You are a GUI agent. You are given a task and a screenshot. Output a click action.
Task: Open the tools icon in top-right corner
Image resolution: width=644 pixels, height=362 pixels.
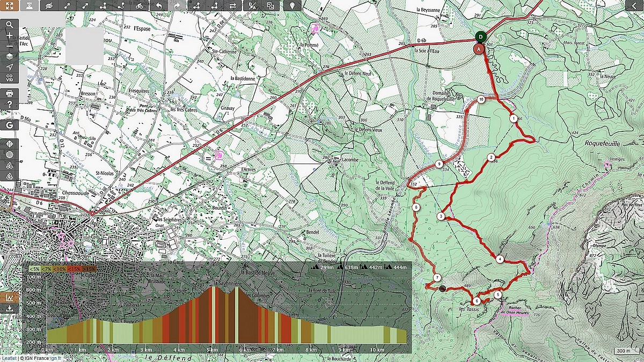click(634, 6)
